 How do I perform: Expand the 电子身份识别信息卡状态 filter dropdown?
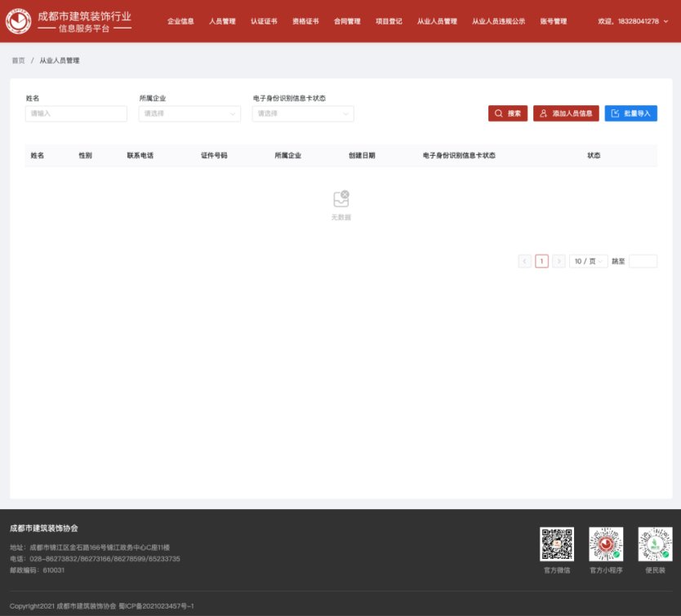point(303,113)
